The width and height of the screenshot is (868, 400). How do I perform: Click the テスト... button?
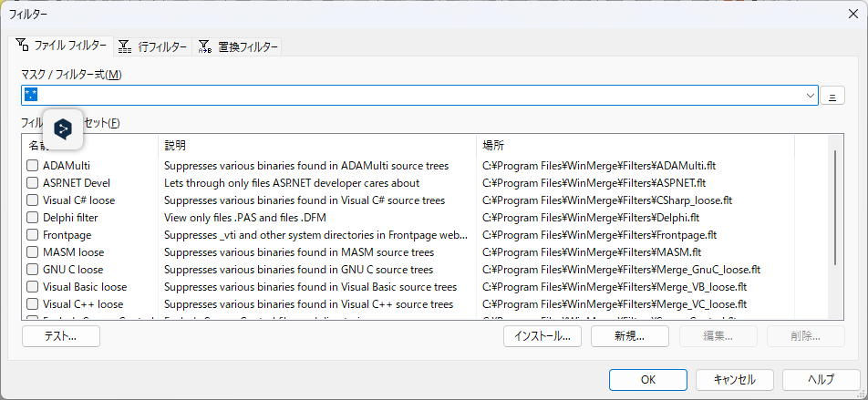[60, 335]
